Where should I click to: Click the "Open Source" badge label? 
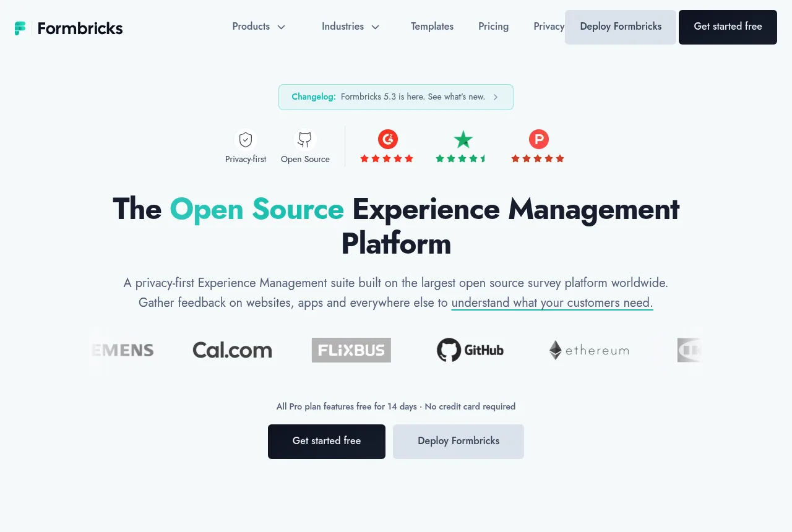coord(305,159)
